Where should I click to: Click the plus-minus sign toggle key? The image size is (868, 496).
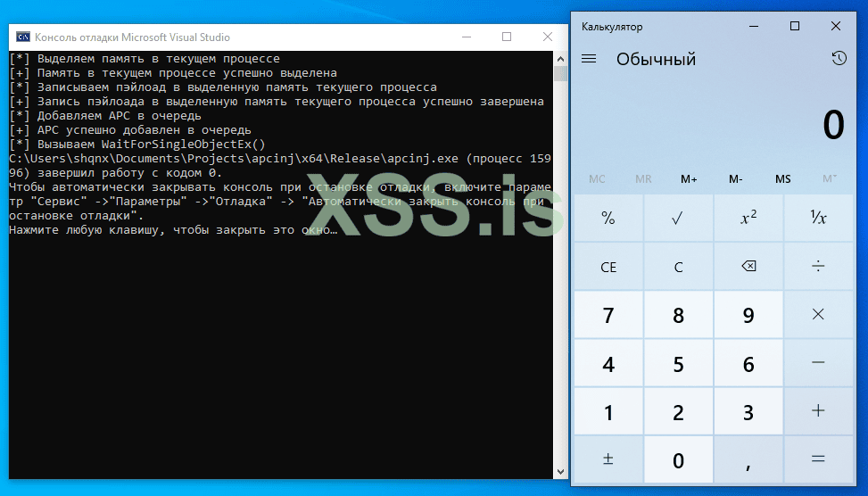click(608, 459)
